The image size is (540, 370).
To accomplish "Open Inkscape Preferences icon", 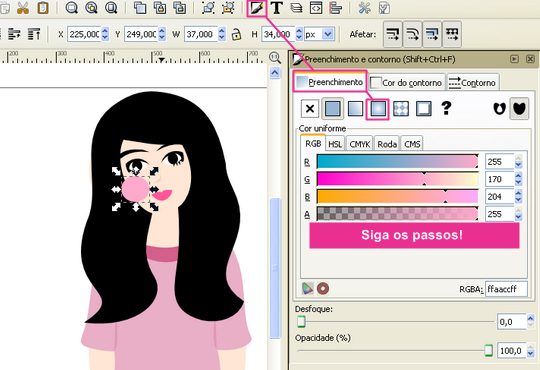I will (x=364, y=8).
